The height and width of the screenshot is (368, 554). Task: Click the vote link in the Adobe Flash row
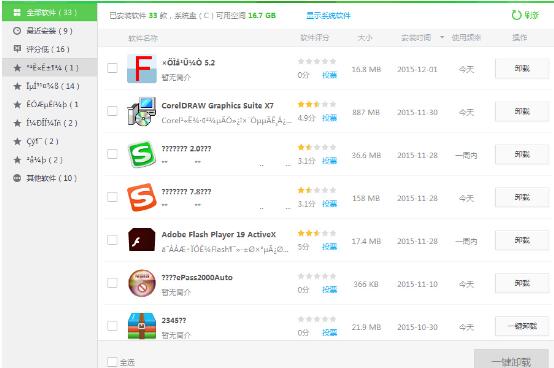329,247
